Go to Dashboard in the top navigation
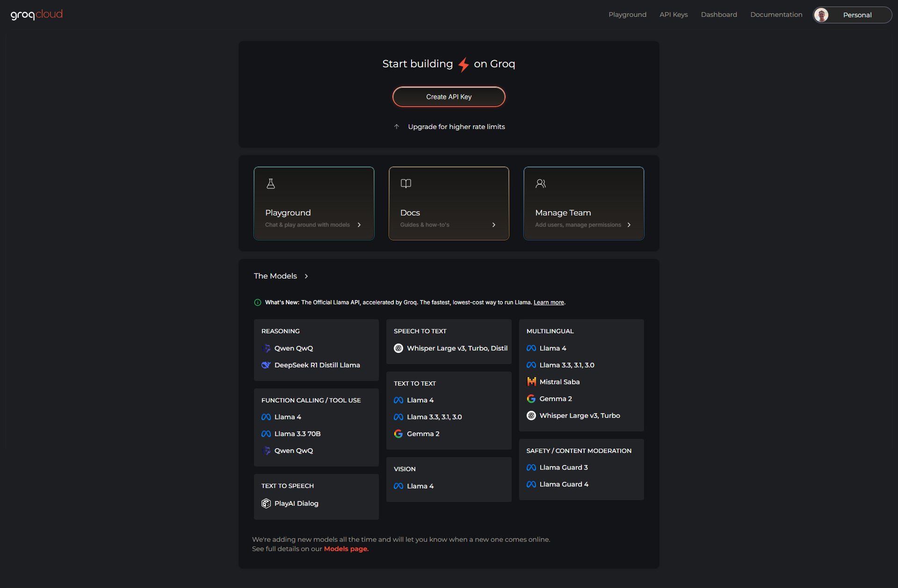Image resolution: width=898 pixels, height=588 pixels. tap(719, 14)
